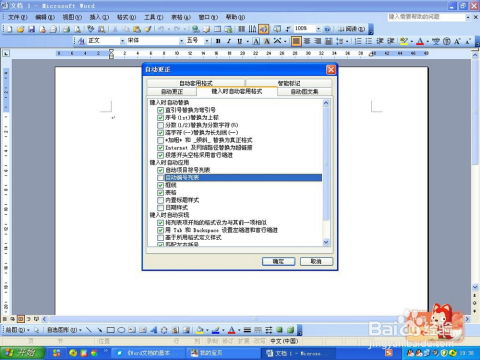The image size is (480, 360).
Task: Click the align left paragraph icon
Action: coord(296,41)
